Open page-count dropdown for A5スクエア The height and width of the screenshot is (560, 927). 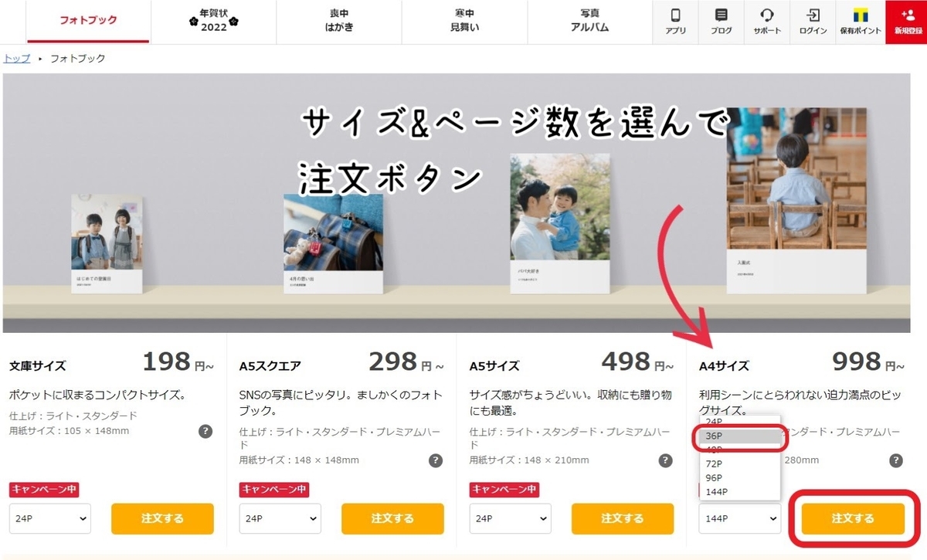coord(280,518)
